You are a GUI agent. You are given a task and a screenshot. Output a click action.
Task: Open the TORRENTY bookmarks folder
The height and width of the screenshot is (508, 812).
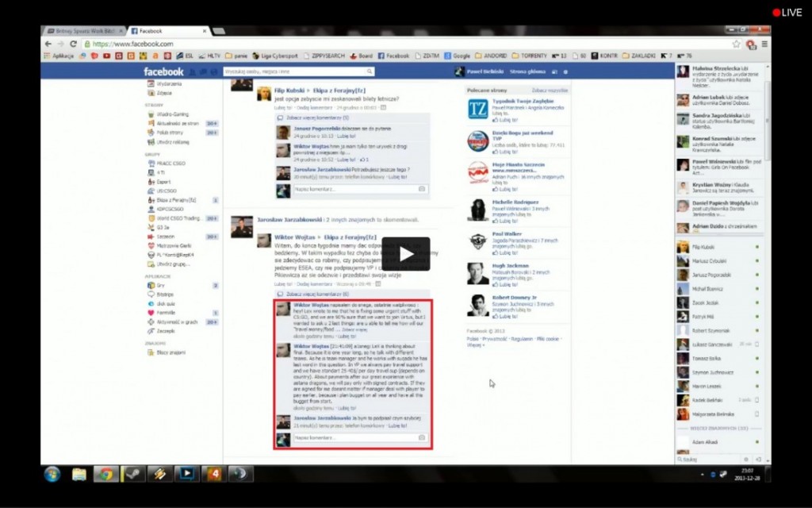click(529, 56)
